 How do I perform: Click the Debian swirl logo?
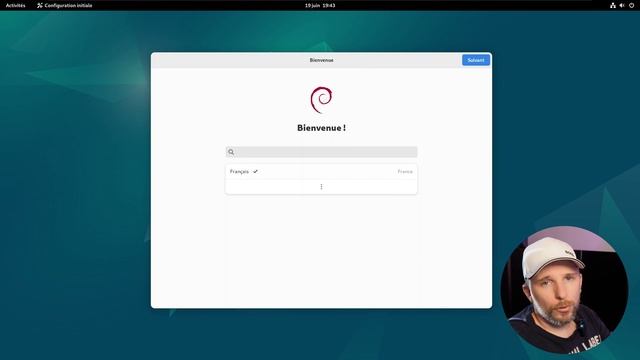tap(321, 100)
